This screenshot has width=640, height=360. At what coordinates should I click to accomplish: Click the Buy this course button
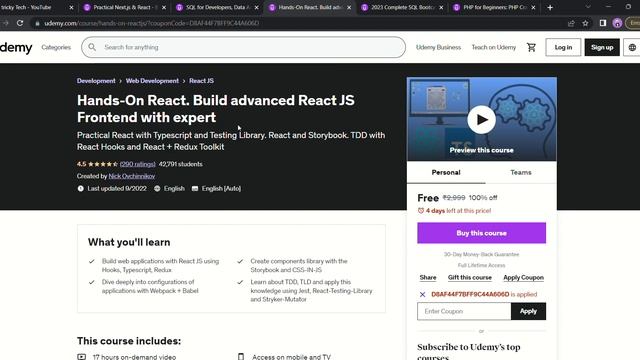(482, 233)
